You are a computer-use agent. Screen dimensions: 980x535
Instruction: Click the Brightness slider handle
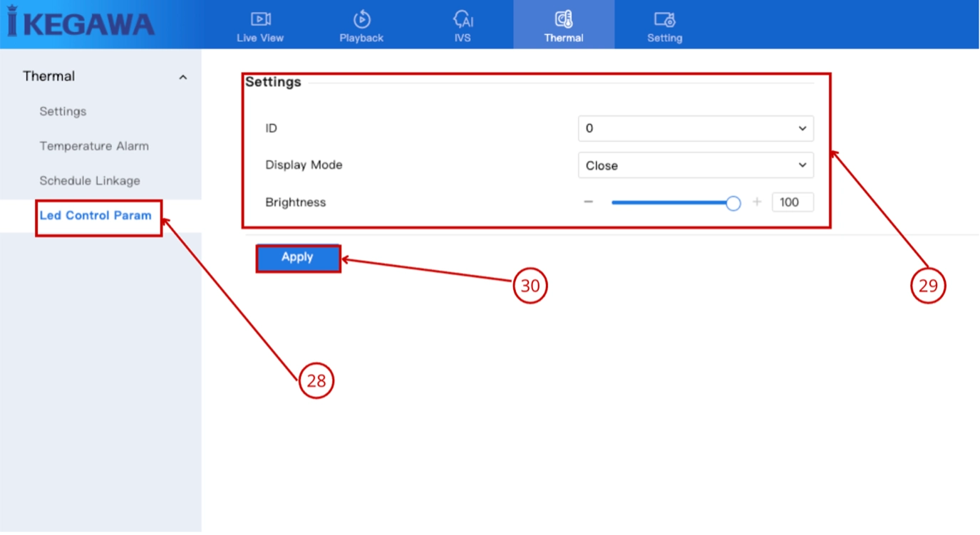coord(733,203)
